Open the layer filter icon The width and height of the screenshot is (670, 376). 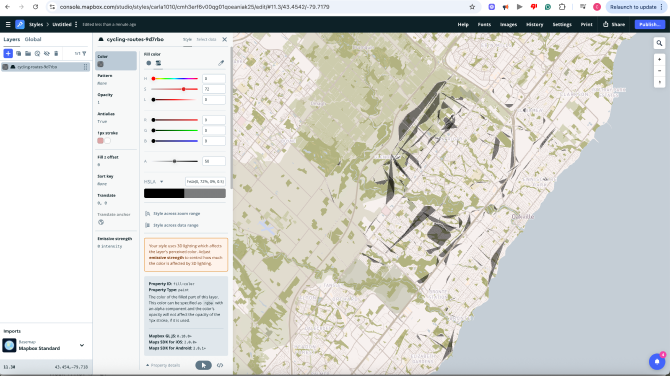[84, 53]
